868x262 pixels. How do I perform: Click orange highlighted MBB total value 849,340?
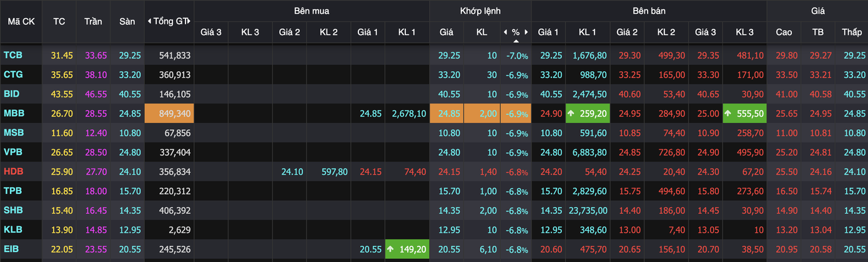pyautogui.click(x=169, y=114)
